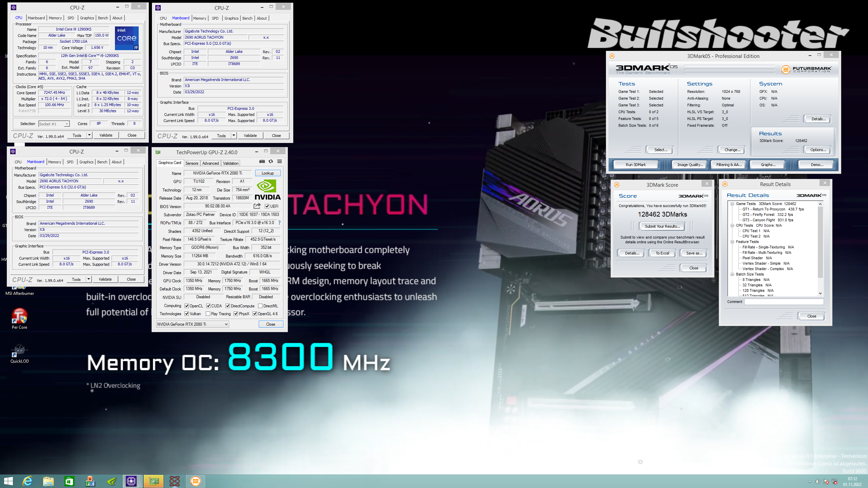The width and height of the screenshot is (868, 488).
Task: Click the GPU-Z refresh icon
Action: (271, 162)
